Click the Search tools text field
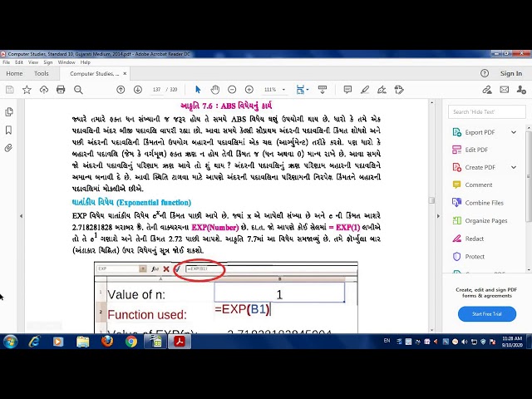 click(x=487, y=112)
